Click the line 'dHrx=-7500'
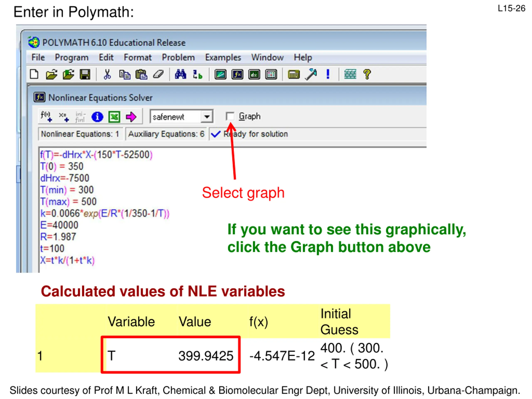The height and width of the screenshot is (399, 532). (65, 178)
